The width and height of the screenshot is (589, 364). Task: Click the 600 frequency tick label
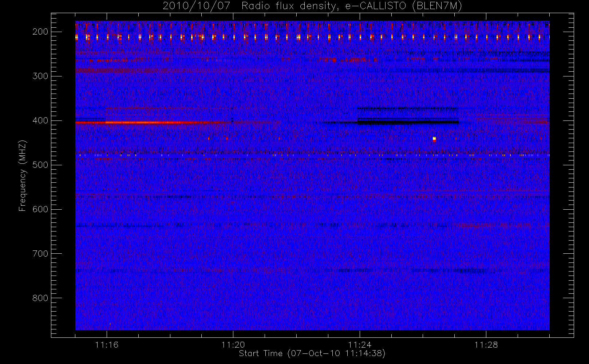[40, 209]
